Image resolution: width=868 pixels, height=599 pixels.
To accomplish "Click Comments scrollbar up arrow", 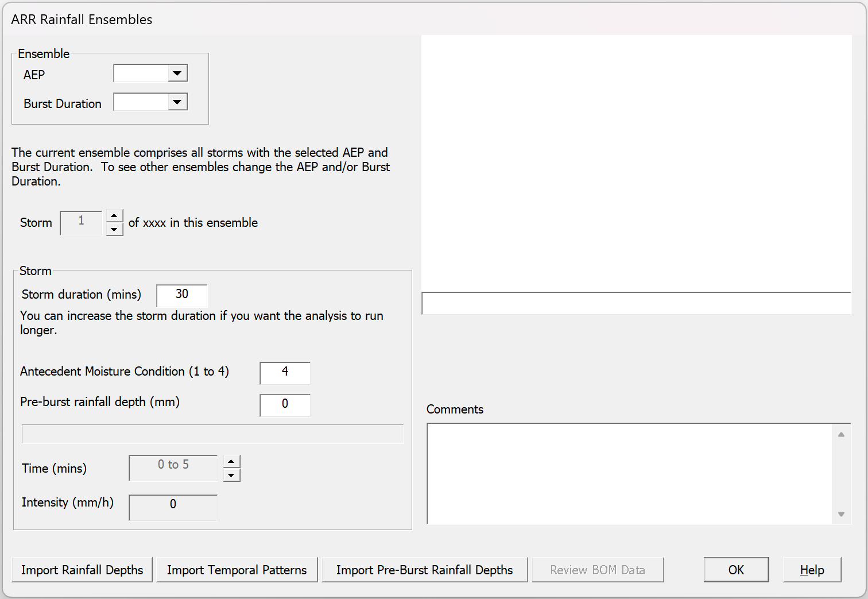I will click(x=841, y=434).
